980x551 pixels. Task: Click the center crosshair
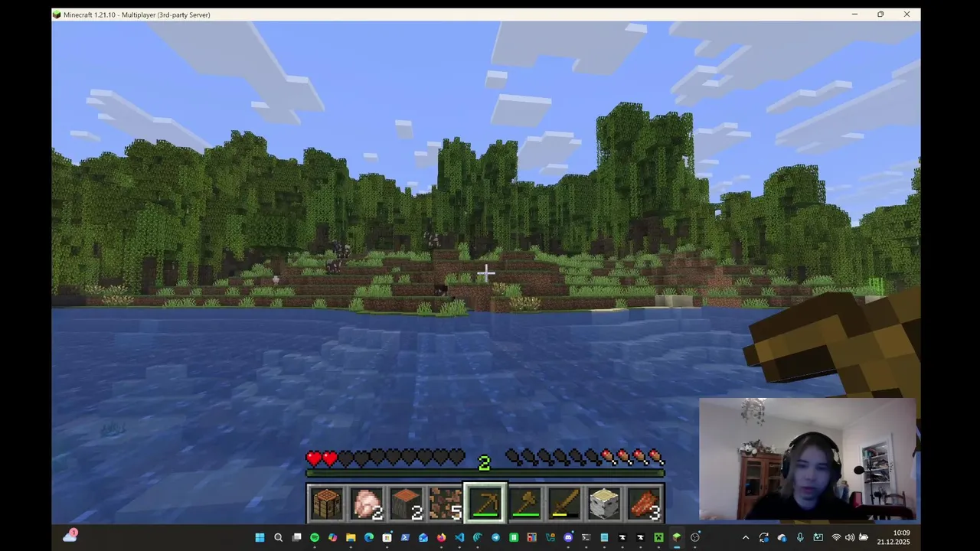485,272
